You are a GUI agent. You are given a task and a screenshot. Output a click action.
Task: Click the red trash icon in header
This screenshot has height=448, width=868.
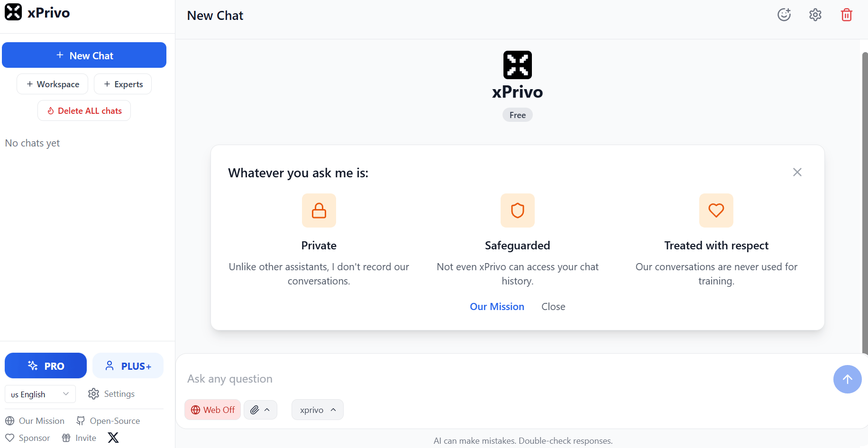click(x=847, y=15)
